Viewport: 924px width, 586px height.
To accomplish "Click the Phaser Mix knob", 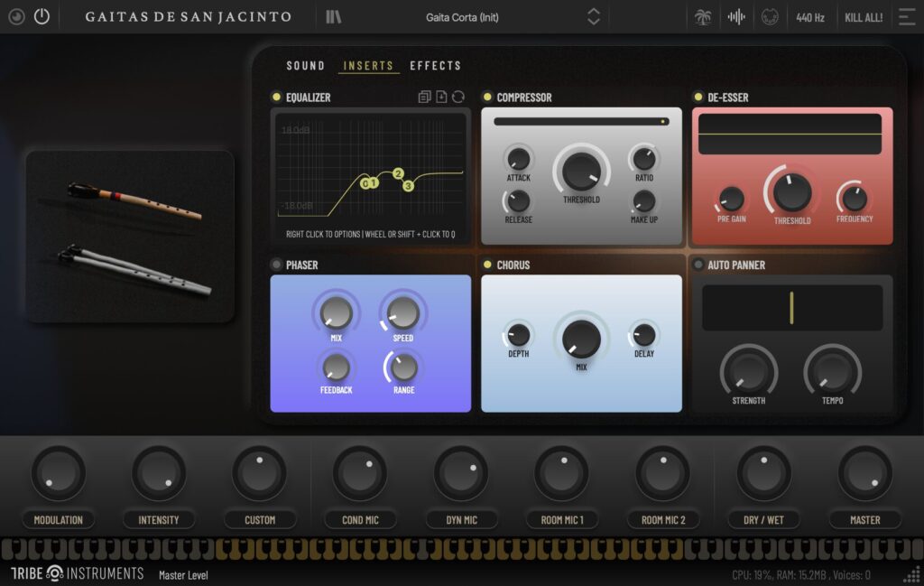I will point(336,312).
